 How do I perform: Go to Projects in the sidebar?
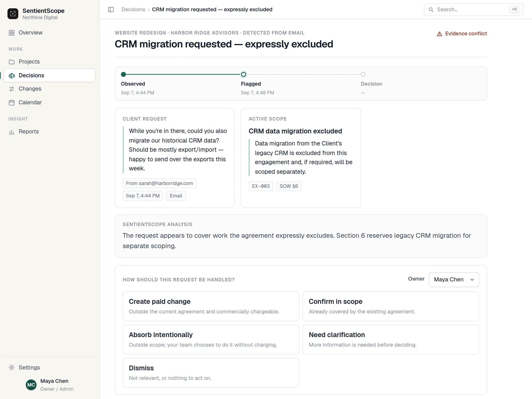tap(50, 62)
